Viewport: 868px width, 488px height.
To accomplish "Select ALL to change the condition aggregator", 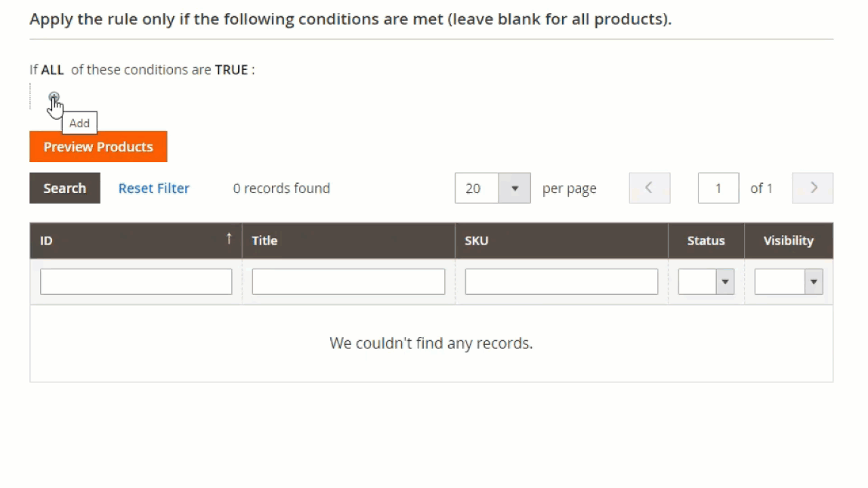I will (52, 69).
